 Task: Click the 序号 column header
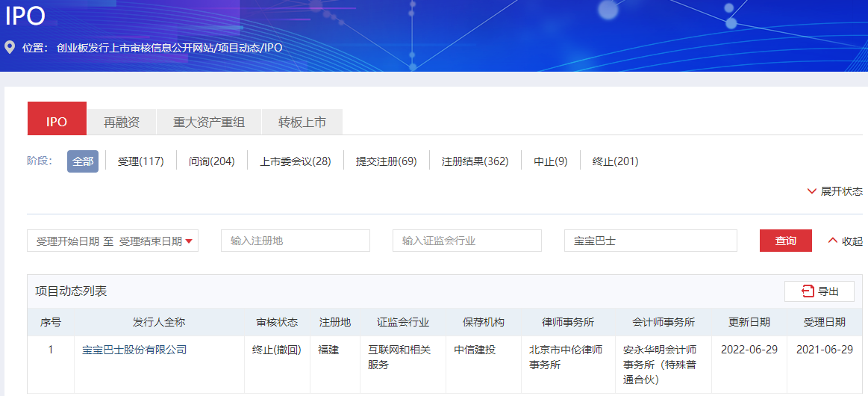(x=50, y=322)
